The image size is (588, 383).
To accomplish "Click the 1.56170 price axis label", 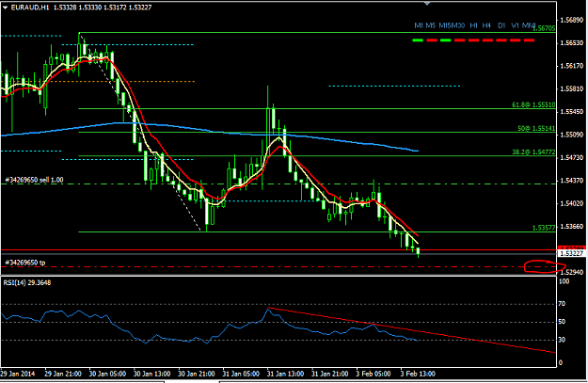I will [x=571, y=66].
